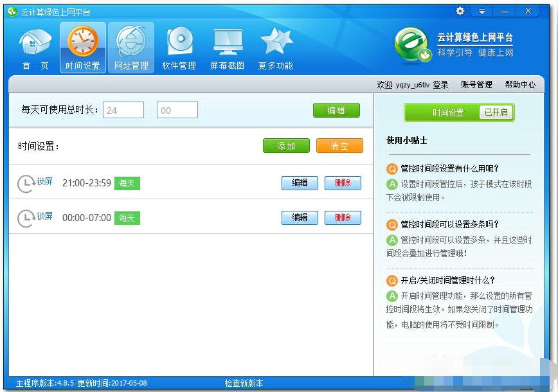Delete the 21:00-23:59 time rule

(343, 183)
